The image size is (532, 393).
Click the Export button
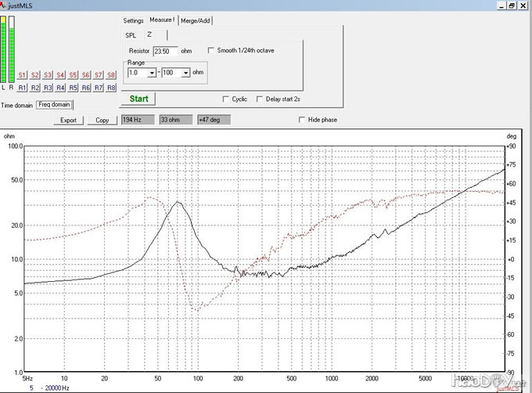[69, 121]
